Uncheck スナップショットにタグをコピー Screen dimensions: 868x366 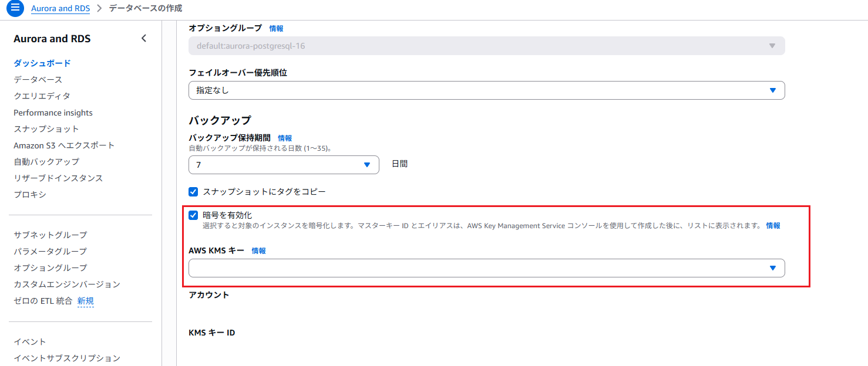193,191
